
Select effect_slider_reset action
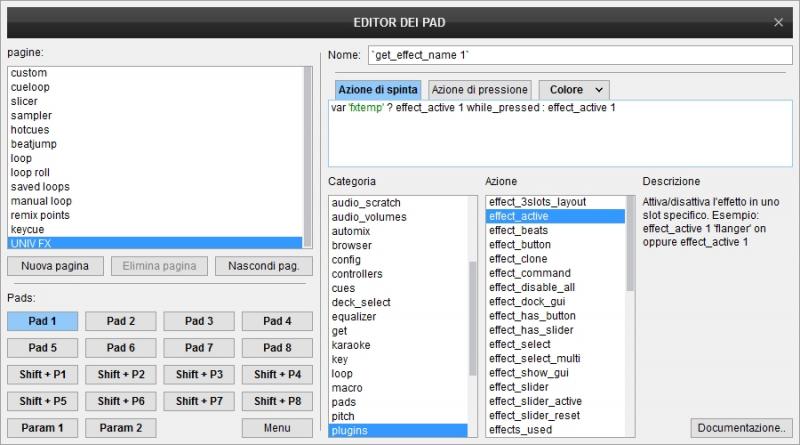[x=555, y=415]
